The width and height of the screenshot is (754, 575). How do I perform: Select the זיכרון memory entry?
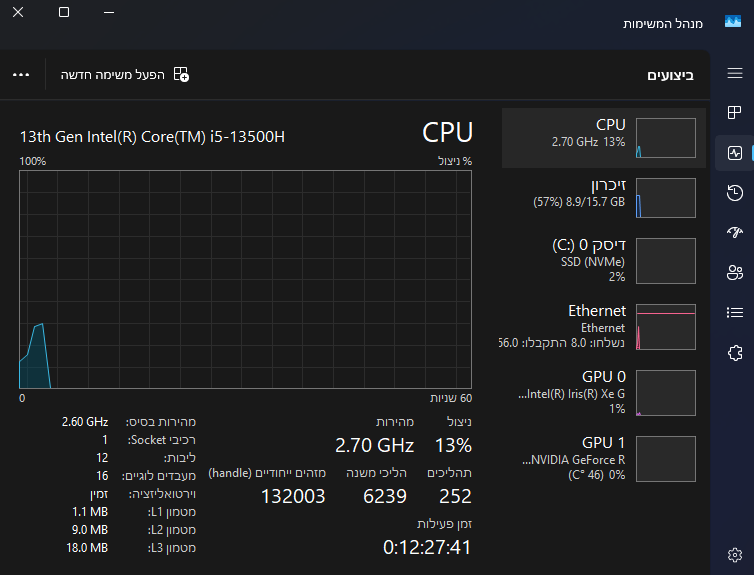(x=603, y=198)
